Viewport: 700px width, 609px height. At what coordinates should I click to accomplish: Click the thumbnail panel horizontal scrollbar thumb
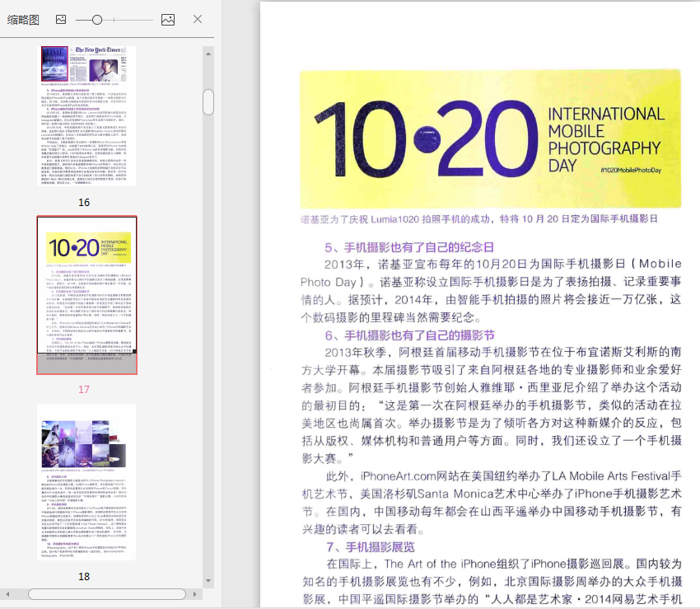(x=107, y=593)
